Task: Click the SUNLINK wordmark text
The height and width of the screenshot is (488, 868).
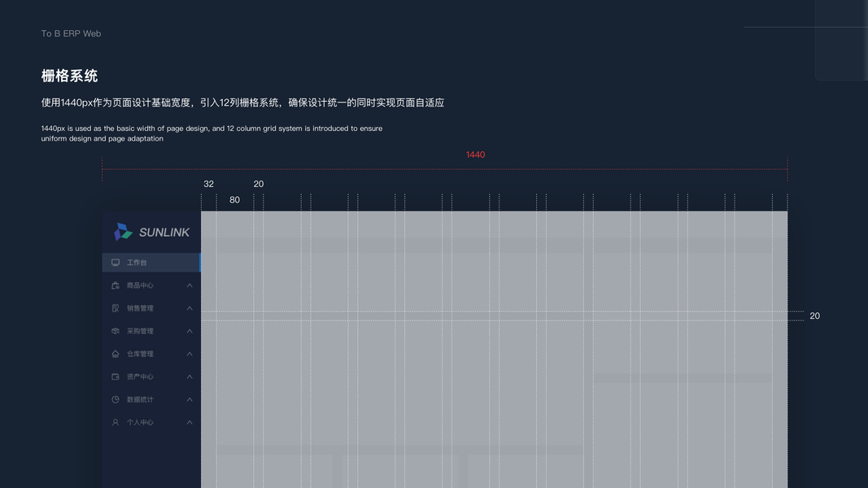Action: (164, 233)
